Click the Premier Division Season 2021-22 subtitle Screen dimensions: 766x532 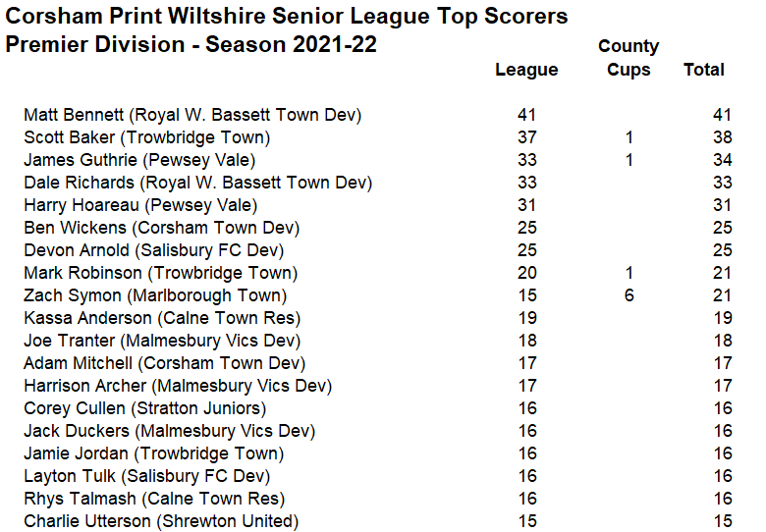tap(191, 45)
